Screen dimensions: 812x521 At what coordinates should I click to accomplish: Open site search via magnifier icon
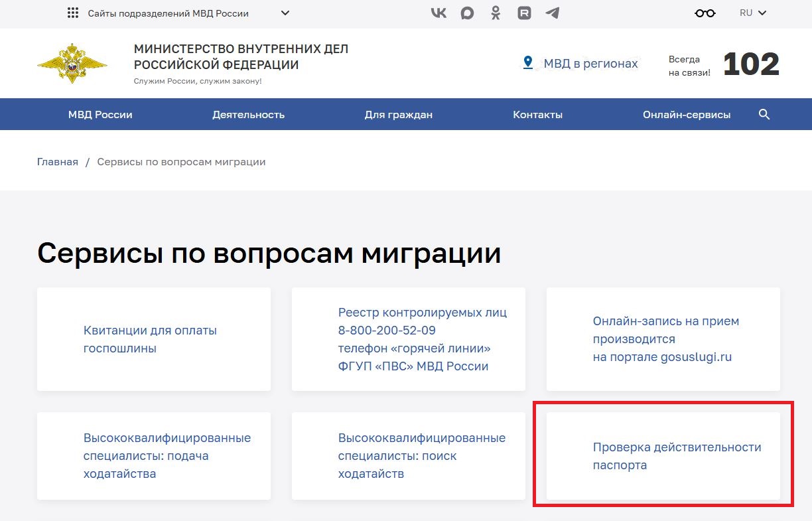(764, 114)
